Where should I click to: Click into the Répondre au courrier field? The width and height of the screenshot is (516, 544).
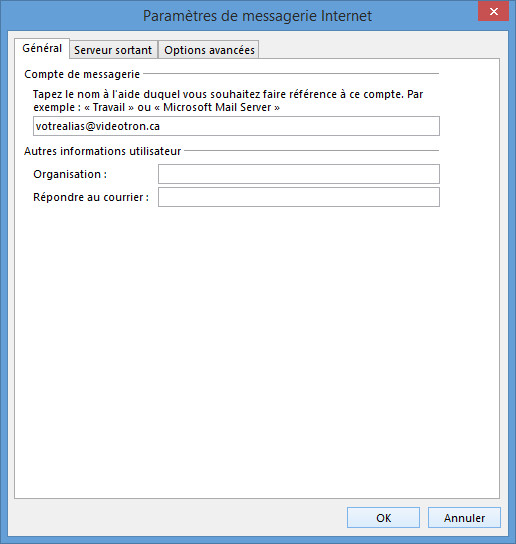click(299, 197)
